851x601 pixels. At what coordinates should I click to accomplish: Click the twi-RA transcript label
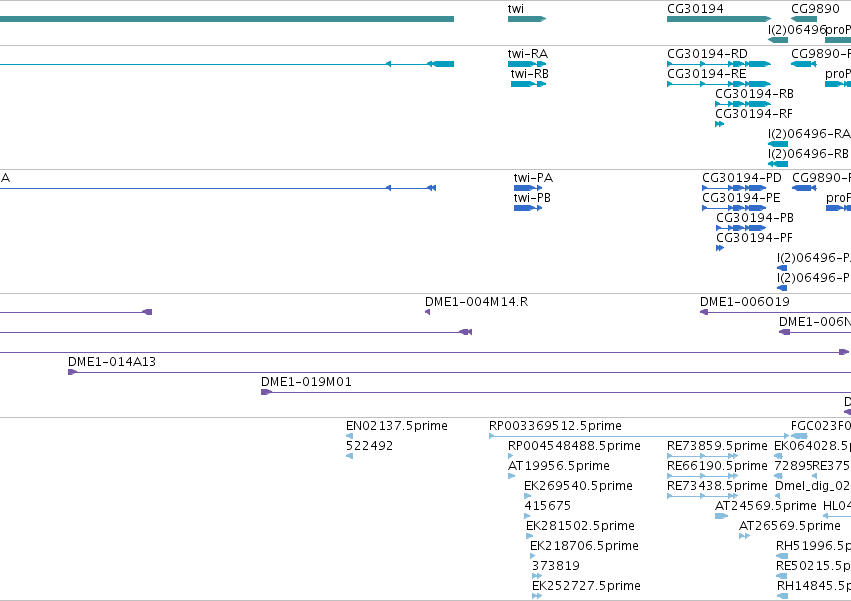528,54
